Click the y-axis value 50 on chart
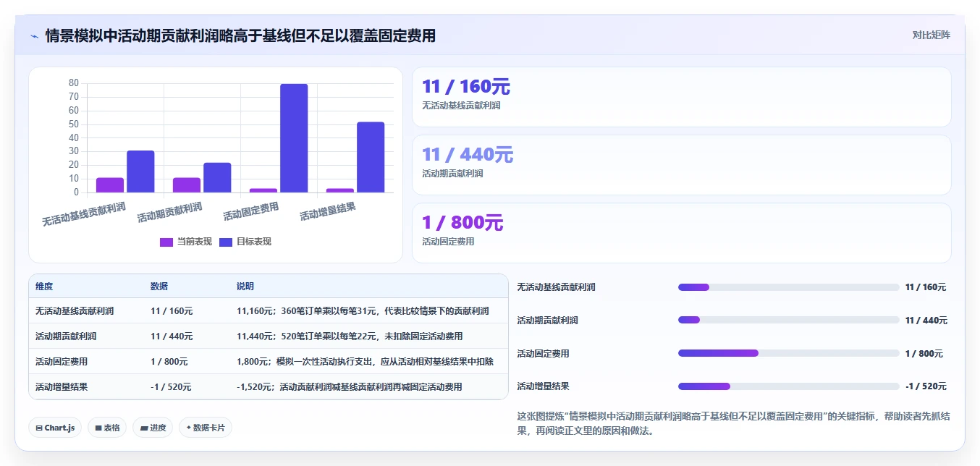This screenshot has width=980, height=466. pyautogui.click(x=74, y=124)
